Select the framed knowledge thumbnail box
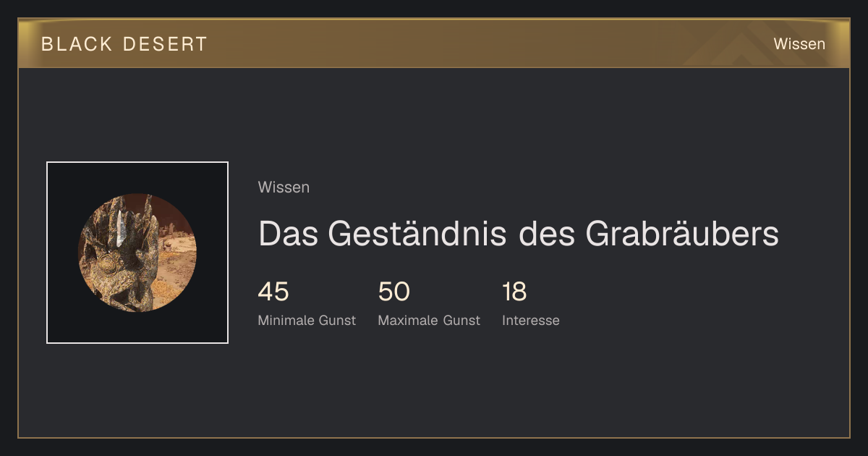The height and width of the screenshot is (456, 868). pos(137,253)
